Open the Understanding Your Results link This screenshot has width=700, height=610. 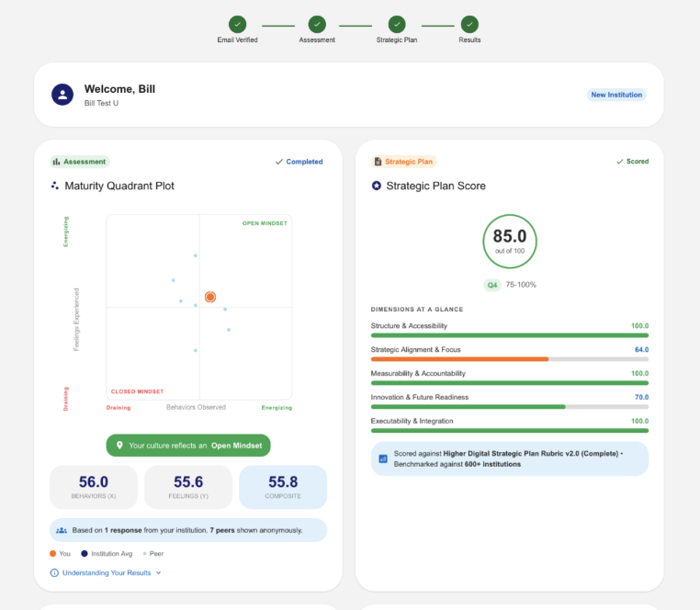point(107,573)
